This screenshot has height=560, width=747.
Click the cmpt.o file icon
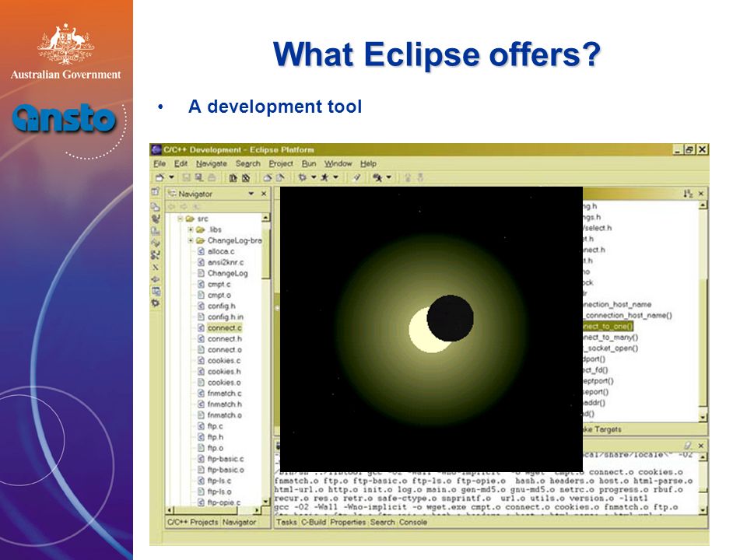point(201,296)
